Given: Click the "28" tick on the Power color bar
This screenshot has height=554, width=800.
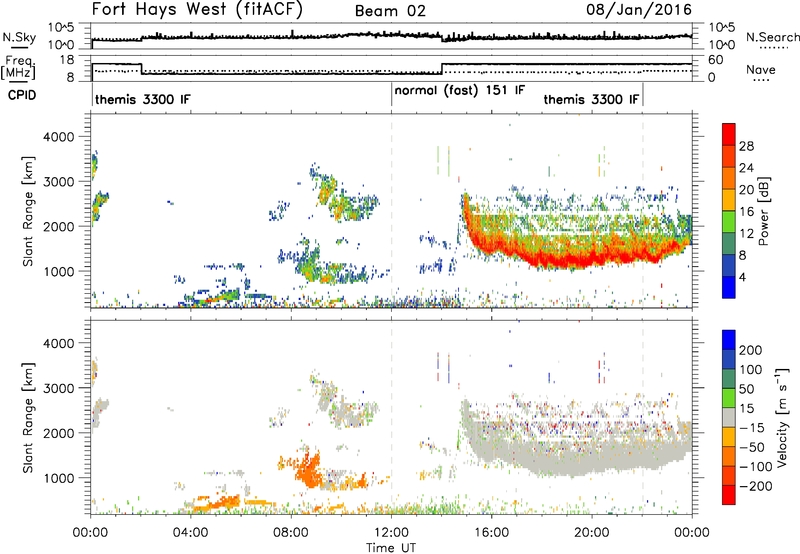Looking at the screenshot, I should pos(746,146).
